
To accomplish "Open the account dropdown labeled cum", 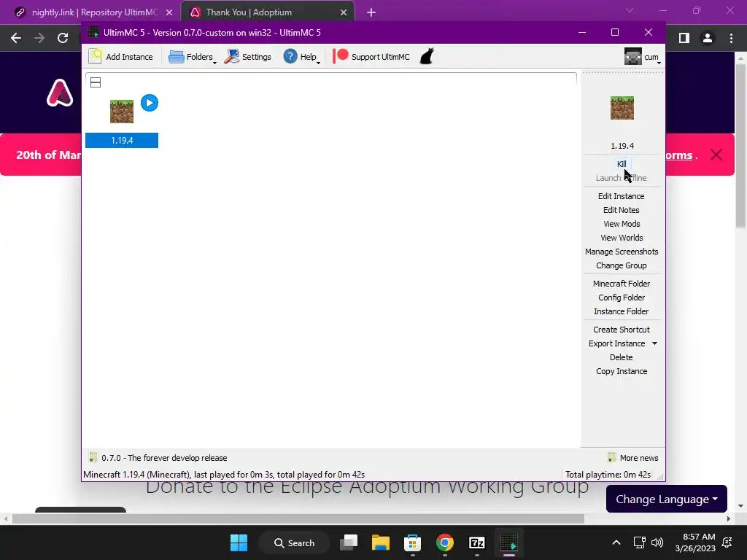I will tap(642, 57).
